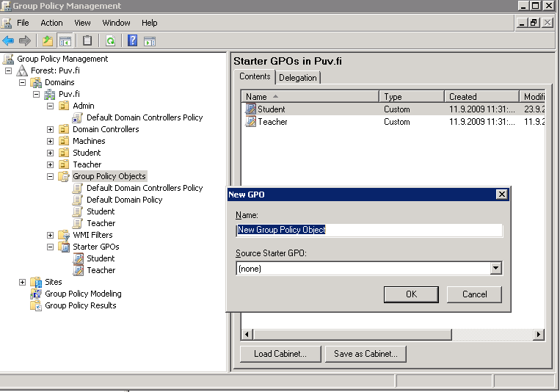Select Student under Starter GPOs in tree

coord(101,258)
